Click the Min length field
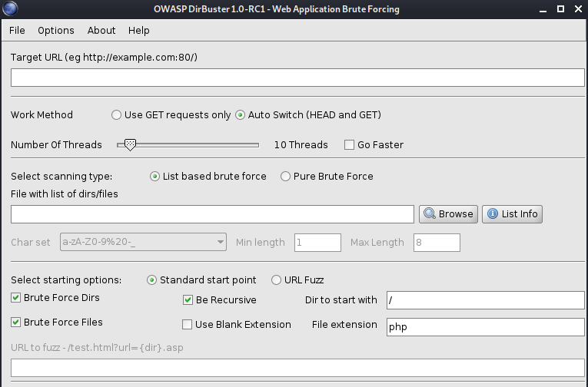 click(x=317, y=243)
